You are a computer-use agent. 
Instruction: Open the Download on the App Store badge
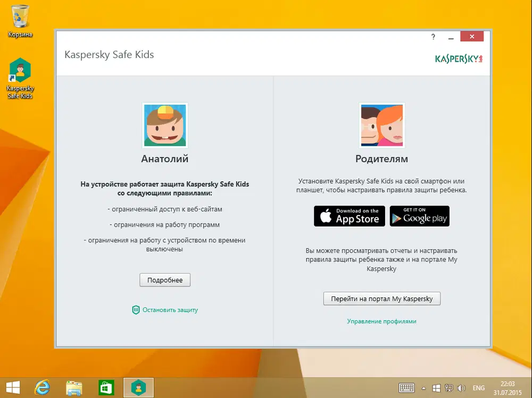pos(350,216)
